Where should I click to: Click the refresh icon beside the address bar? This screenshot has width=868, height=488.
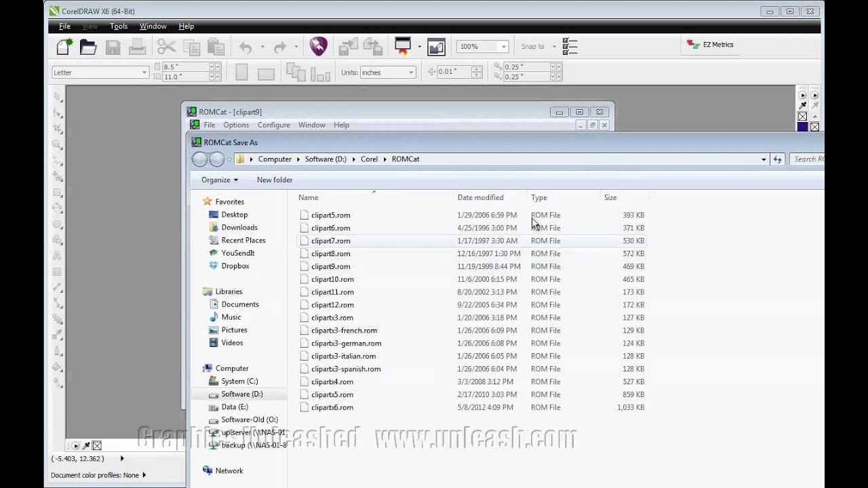778,159
